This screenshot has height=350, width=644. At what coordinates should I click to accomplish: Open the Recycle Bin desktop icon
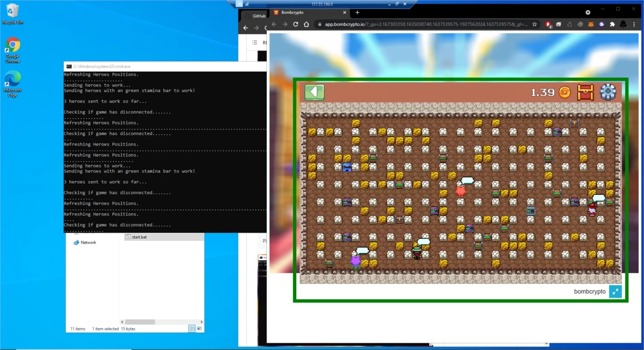point(12,14)
